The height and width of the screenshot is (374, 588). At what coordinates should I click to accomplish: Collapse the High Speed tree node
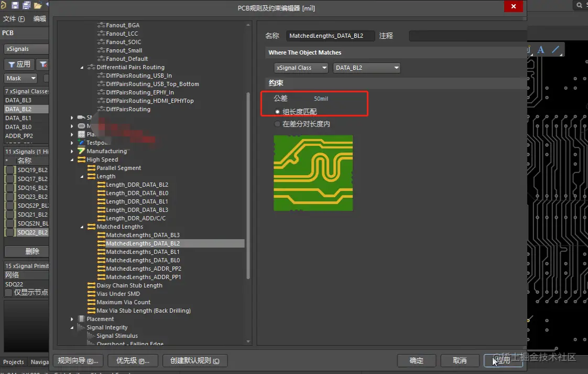point(72,159)
